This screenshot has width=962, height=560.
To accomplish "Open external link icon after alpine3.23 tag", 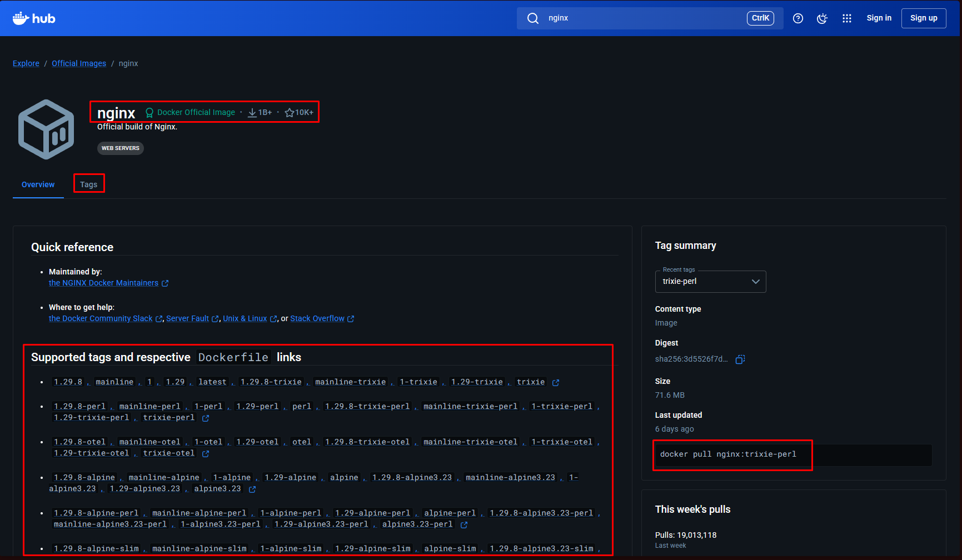I will pos(252,489).
